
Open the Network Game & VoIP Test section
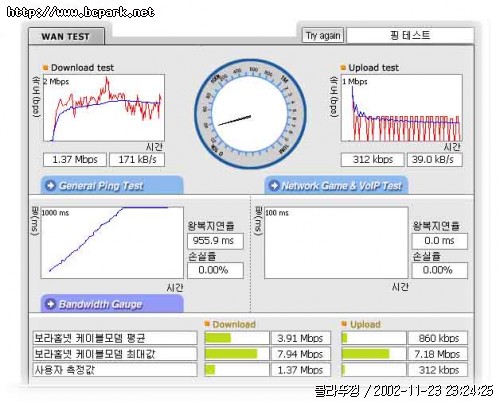[x=336, y=185]
